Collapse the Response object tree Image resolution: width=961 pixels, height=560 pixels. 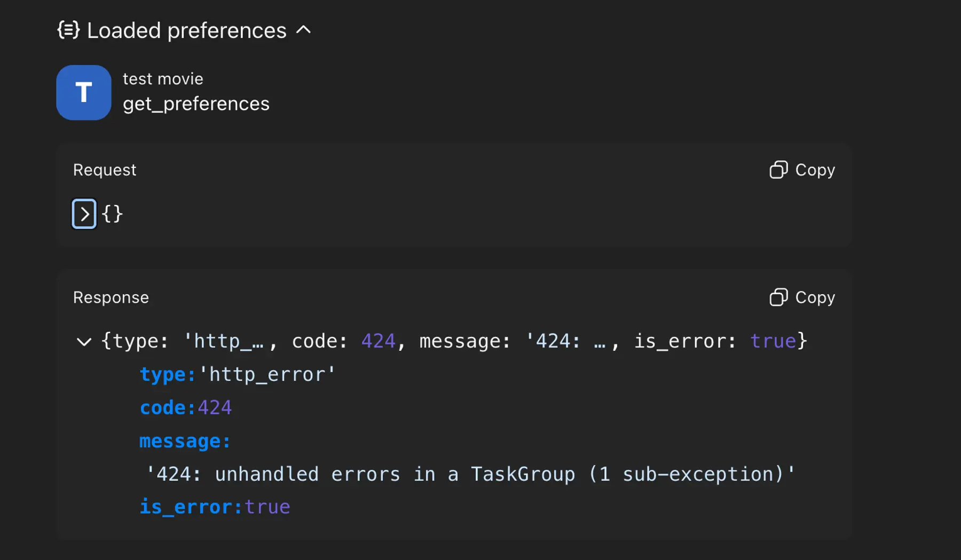click(84, 342)
